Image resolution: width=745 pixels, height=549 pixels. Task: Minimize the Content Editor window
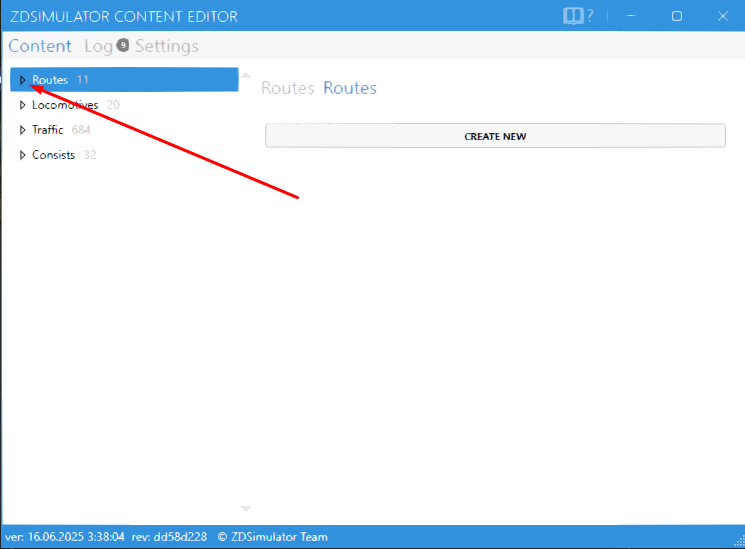click(630, 16)
